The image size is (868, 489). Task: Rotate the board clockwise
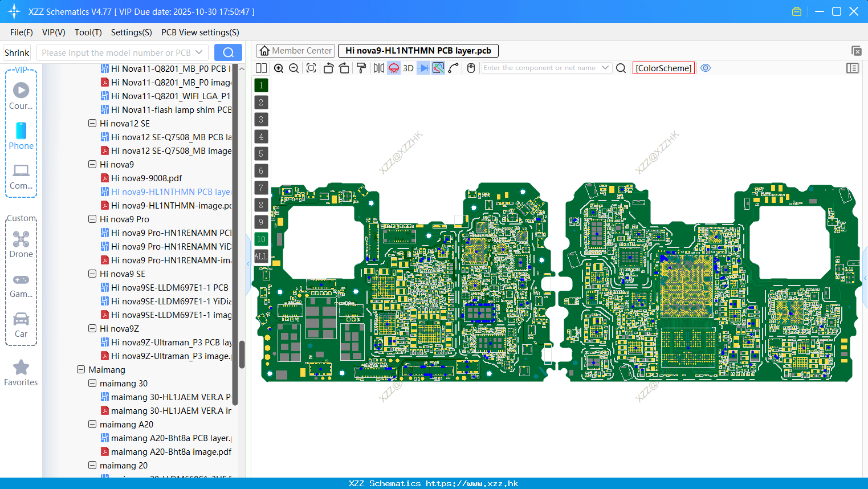pos(344,68)
